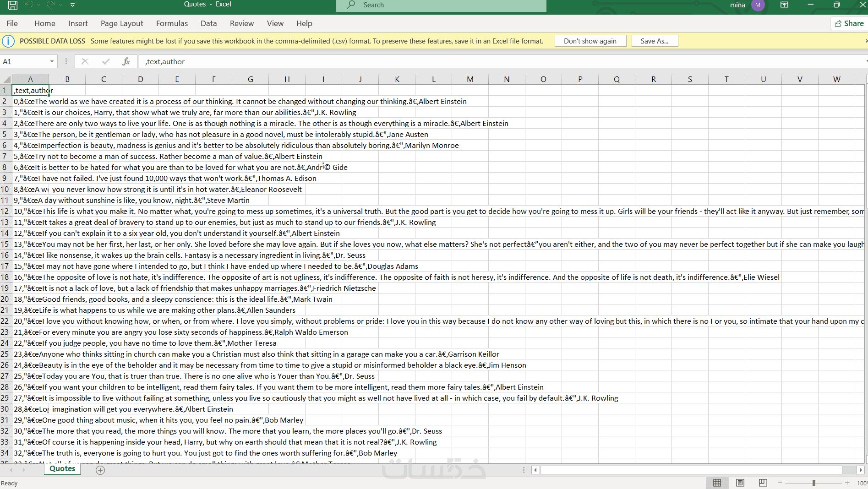Select column F header
Image resolution: width=868 pixels, height=489 pixels.
point(213,79)
